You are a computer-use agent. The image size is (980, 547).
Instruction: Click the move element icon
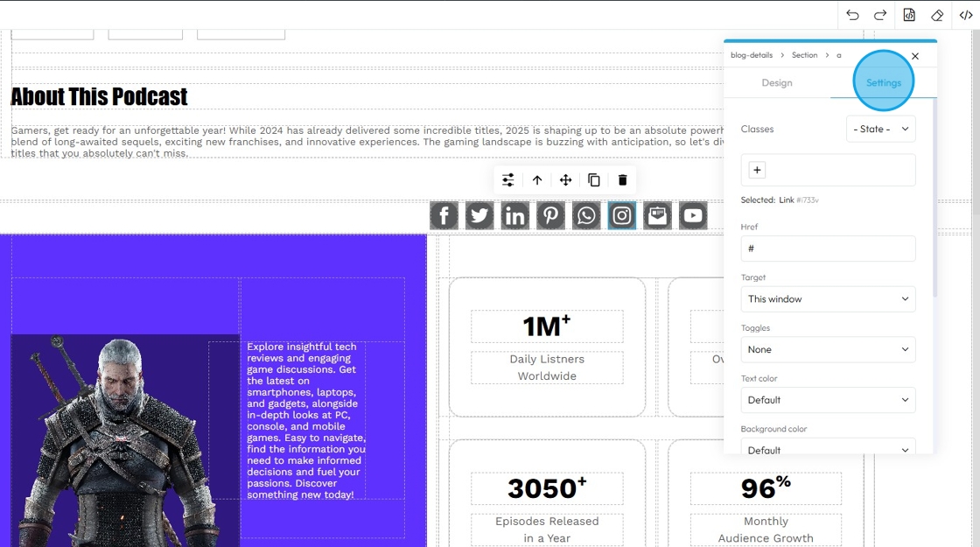pyautogui.click(x=565, y=180)
